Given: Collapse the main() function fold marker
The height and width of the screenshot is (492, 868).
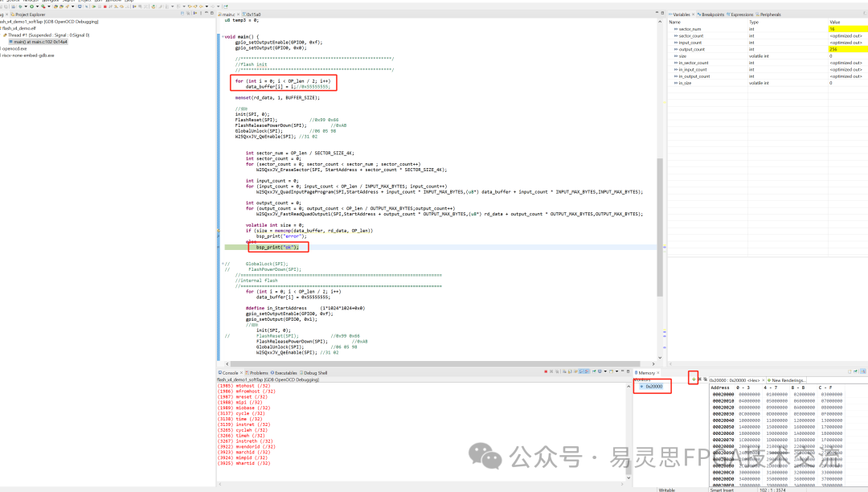Looking at the screenshot, I should point(223,36).
